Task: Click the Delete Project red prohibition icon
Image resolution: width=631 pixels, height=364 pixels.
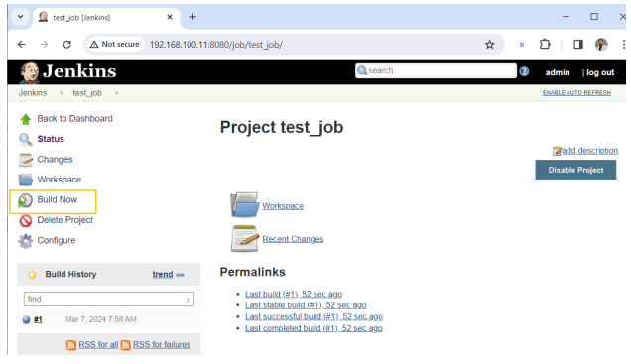Action: [x=26, y=220]
